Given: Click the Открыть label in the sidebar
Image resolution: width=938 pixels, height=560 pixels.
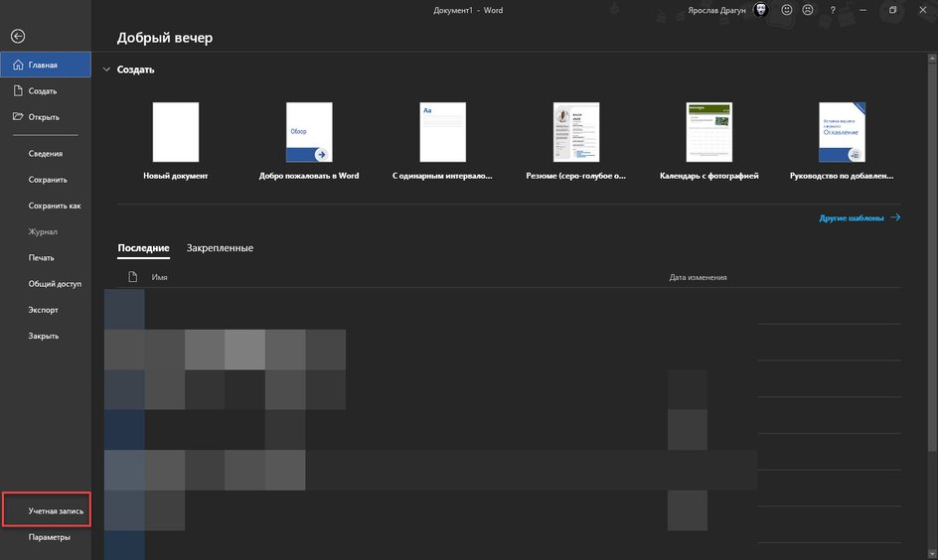Looking at the screenshot, I should (44, 117).
